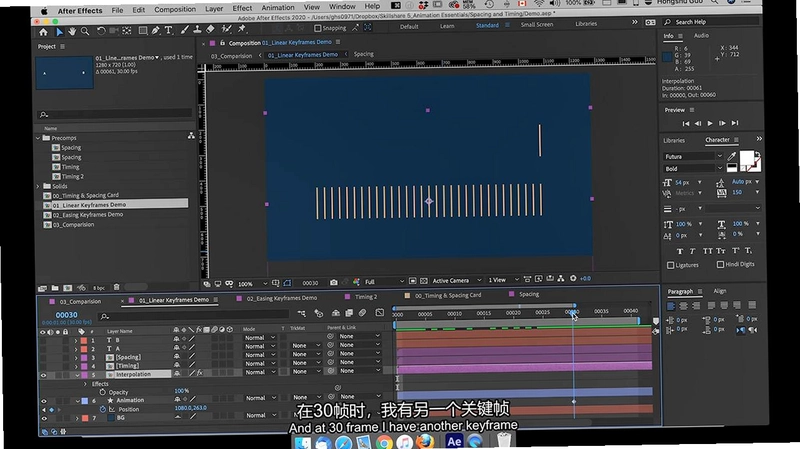The image size is (800, 449).
Task: Click the snapshot camera icon in viewer
Action: (333, 282)
